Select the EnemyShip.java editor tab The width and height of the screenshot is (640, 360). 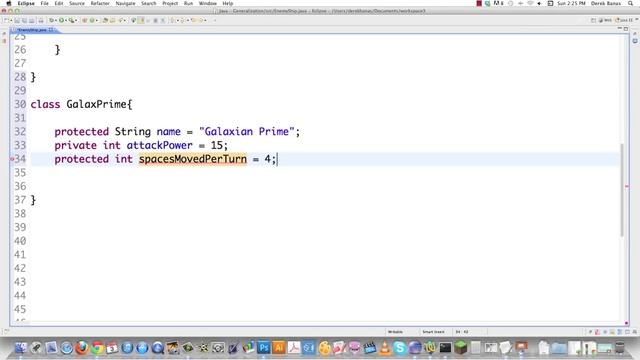click(x=33, y=30)
